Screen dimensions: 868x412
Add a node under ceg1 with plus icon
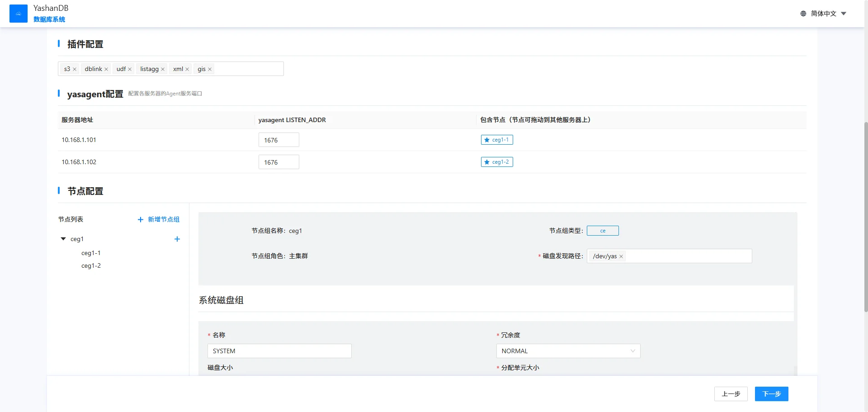click(x=177, y=239)
